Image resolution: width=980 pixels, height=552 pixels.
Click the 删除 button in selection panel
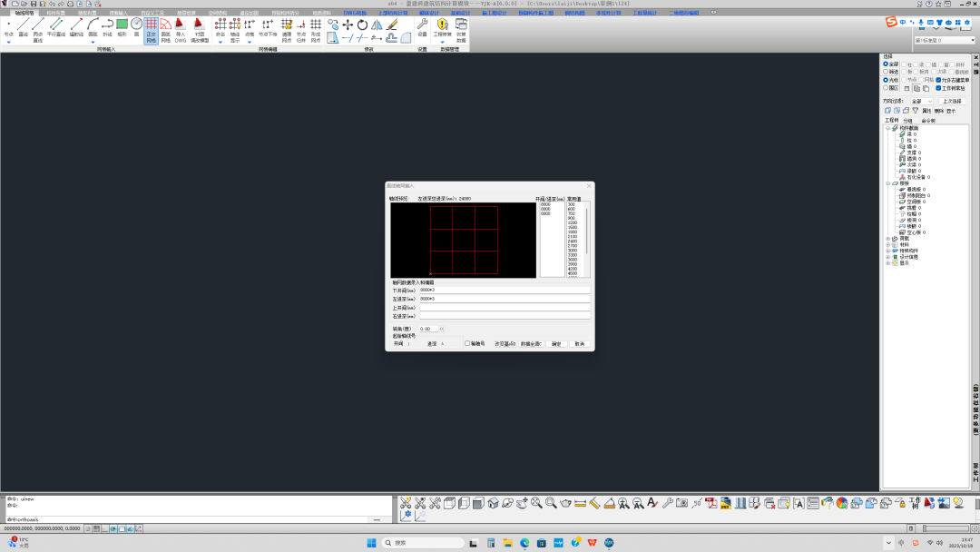[939, 111]
